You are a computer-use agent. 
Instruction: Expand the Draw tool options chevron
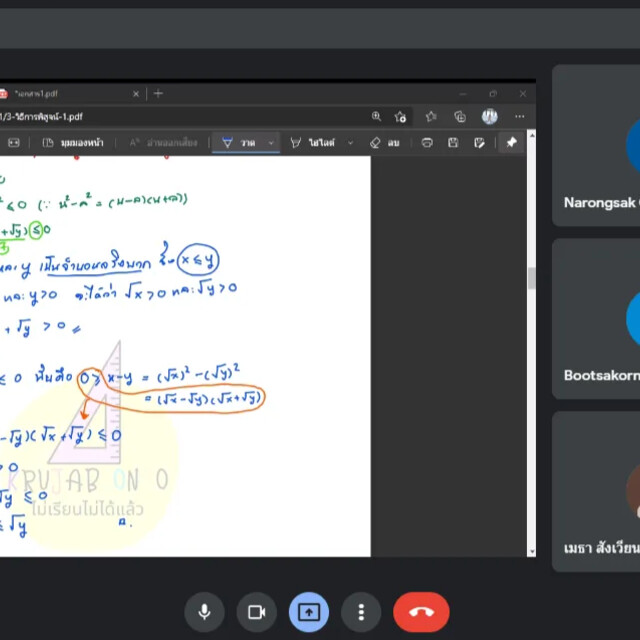click(271, 143)
